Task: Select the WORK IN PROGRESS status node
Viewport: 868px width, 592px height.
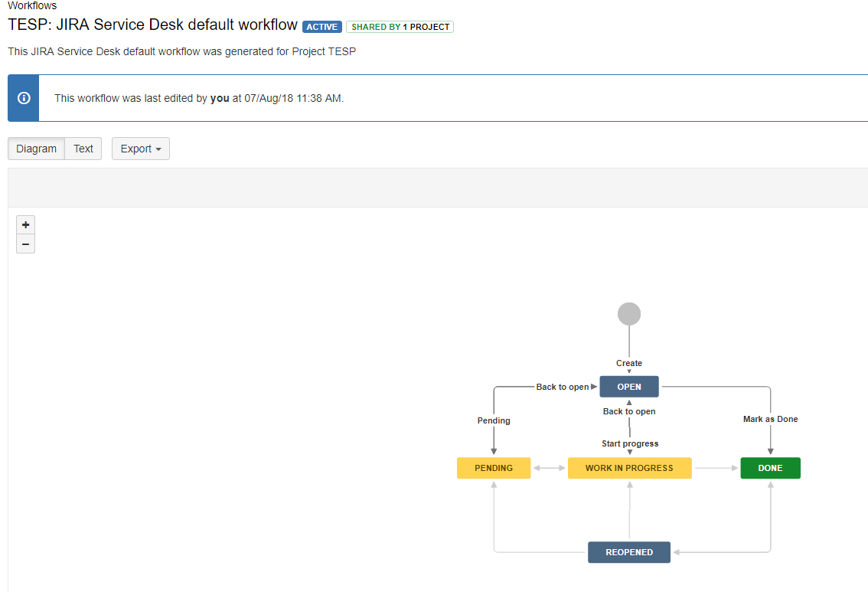Action: pyautogui.click(x=629, y=468)
